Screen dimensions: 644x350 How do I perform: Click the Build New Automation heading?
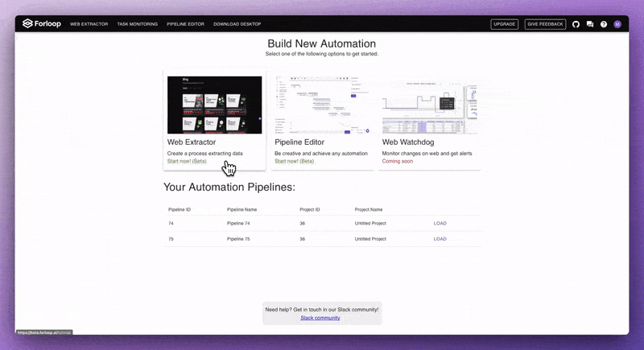coord(321,43)
